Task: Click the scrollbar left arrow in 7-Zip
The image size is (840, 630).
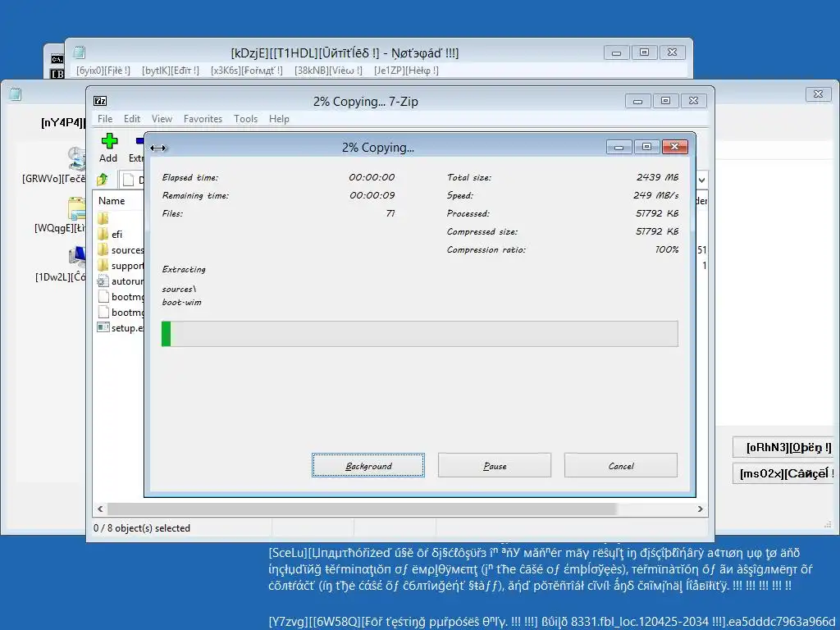Action: coord(100,509)
